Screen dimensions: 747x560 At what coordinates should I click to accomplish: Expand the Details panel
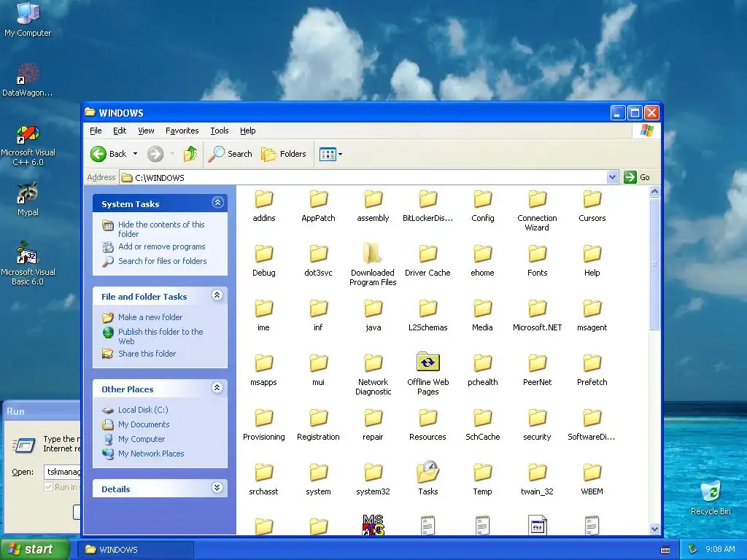pyautogui.click(x=217, y=488)
